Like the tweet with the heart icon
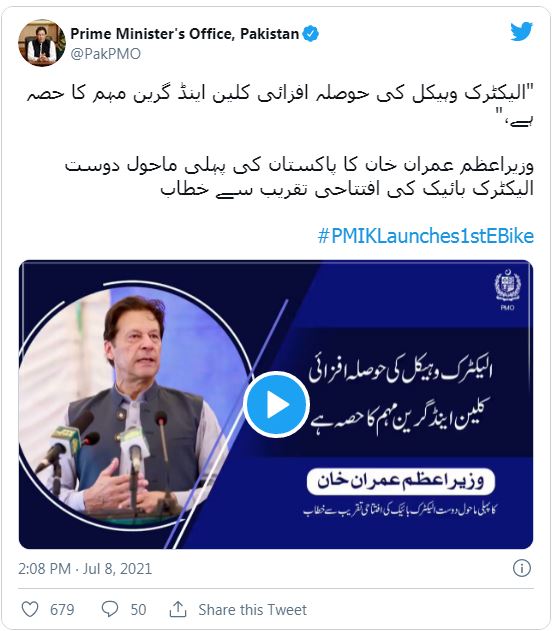The height and width of the screenshot is (631, 554). pos(30,609)
